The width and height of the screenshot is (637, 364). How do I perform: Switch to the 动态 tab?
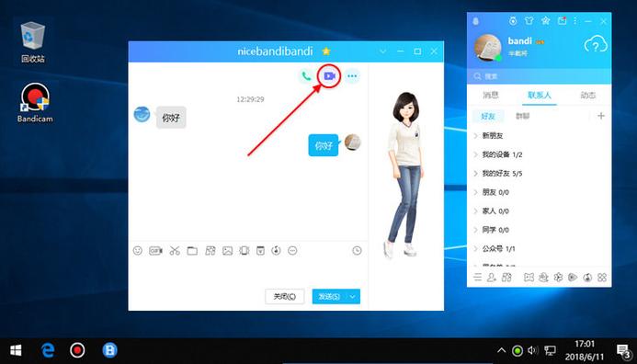pos(588,95)
